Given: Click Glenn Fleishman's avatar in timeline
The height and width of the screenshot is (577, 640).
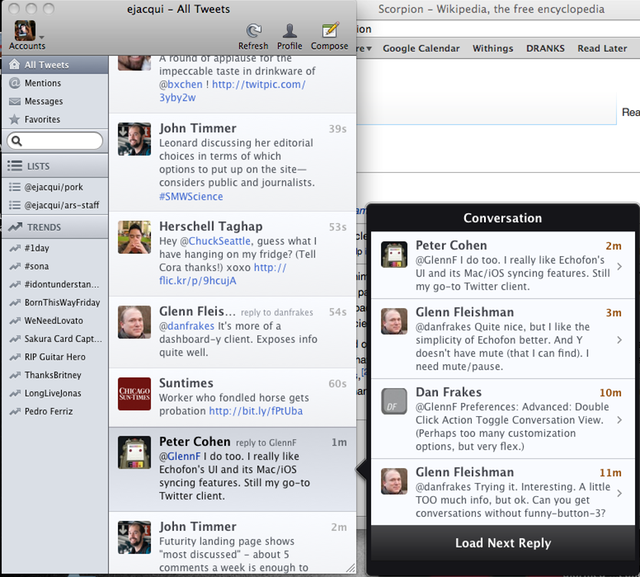Looking at the screenshot, I should (134, 322).
